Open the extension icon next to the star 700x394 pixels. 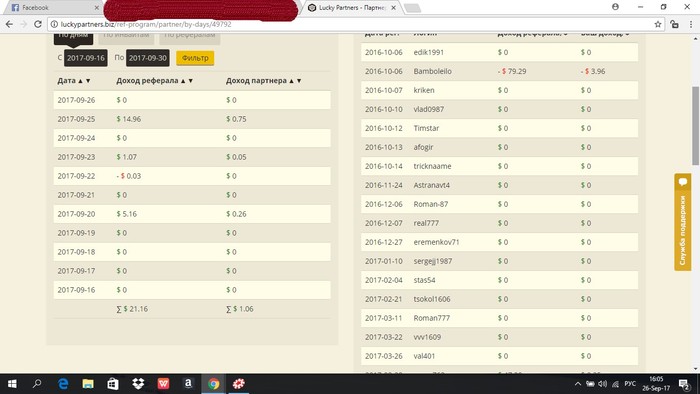click(x=674, y=25)
